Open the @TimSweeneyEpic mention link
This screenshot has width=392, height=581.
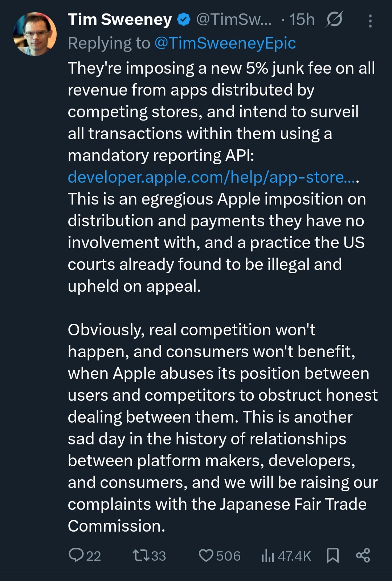point(225,43)
